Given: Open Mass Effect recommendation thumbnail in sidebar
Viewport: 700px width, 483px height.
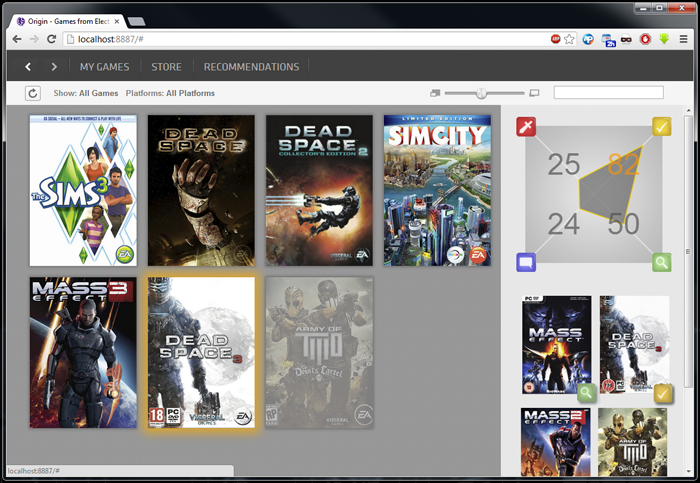Looking at the screenshot, I should [557, 345].
